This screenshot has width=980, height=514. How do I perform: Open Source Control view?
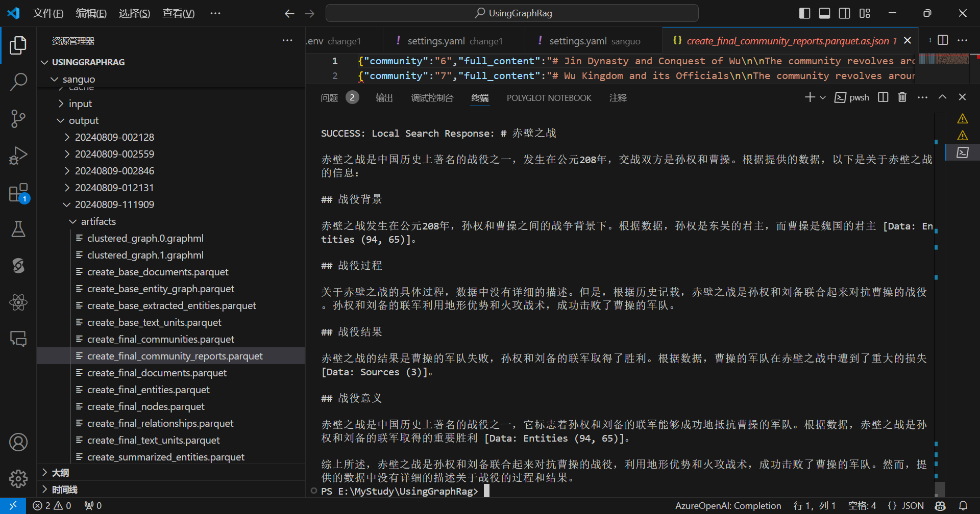click(x=18, y=119)
